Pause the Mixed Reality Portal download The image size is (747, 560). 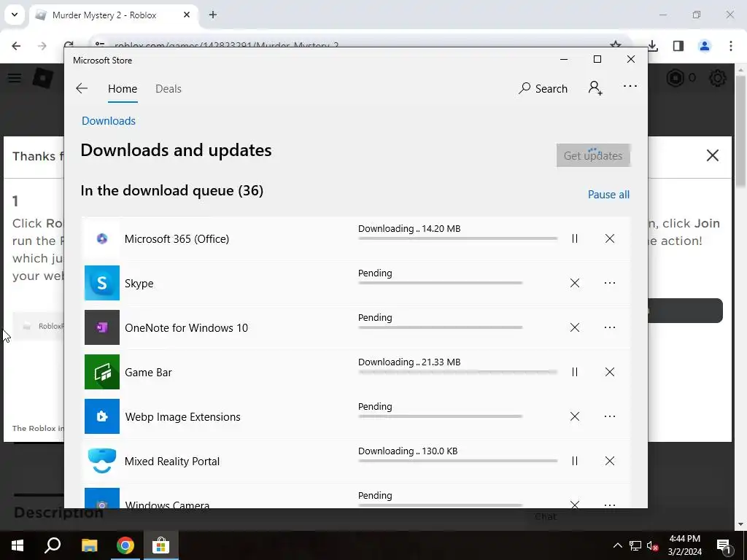pyautogui.click(x=575, y=461)
